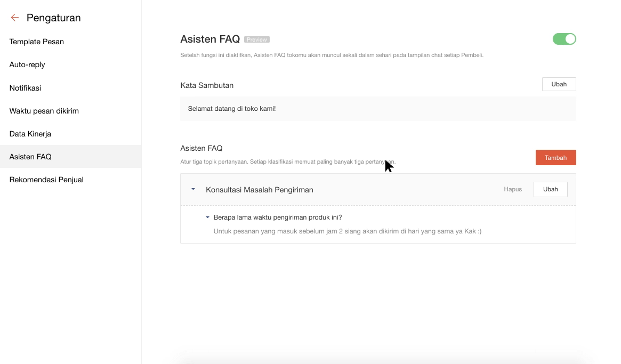This screenshot has width=621, height=364.
Task: Click Hapus to delete the topic
Action: pyautogui.click(x=513, y=189)
